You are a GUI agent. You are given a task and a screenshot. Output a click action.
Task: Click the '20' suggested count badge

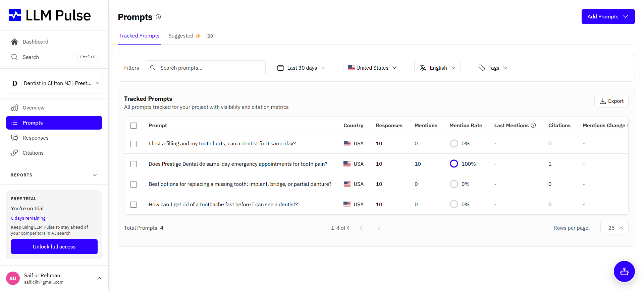(x=210, y=36)
